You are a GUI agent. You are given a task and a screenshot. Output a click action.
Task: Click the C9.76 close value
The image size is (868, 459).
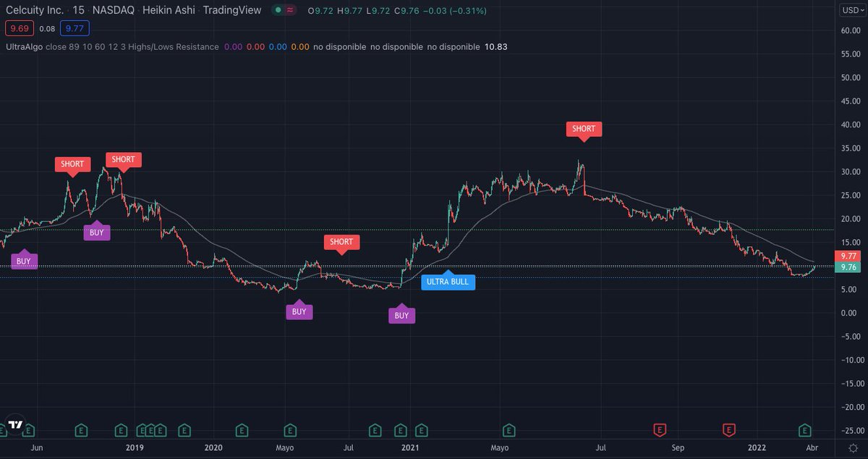405,11
